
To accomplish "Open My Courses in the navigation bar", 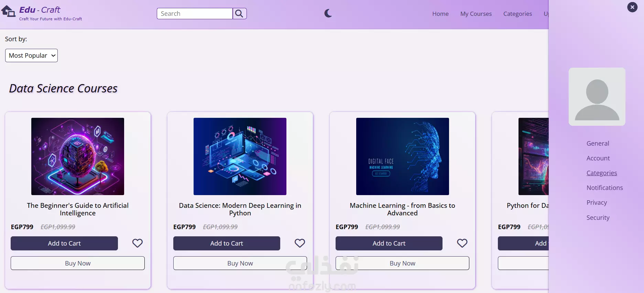I will point(476,14).
